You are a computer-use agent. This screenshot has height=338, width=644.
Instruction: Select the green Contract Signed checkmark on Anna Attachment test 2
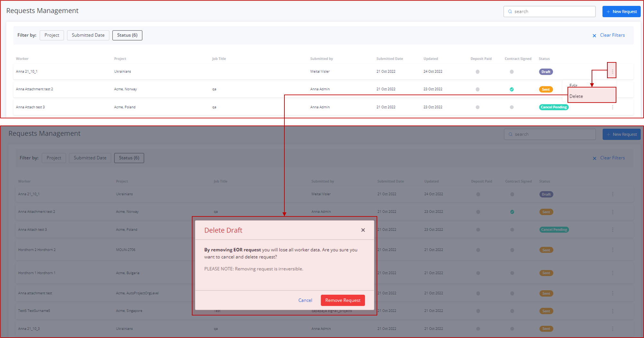(x=512, y=89)
